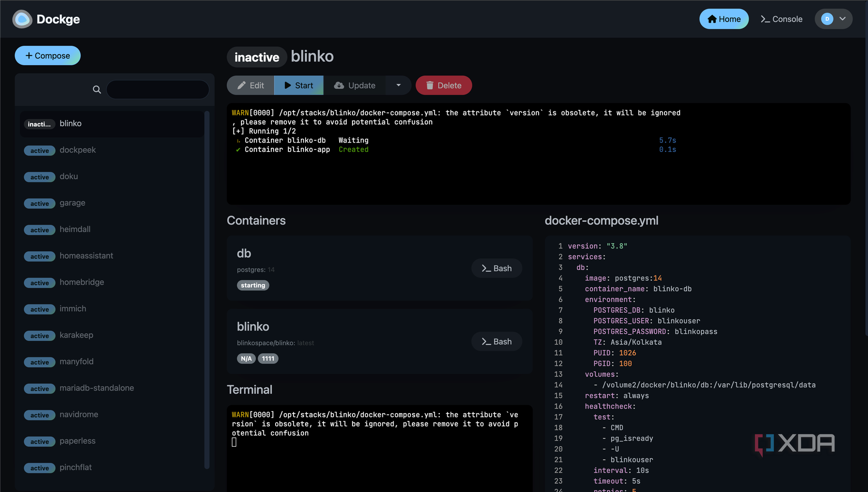This screenshot has height=492, width=868.
Task: Update the blinko stack images
Action: pos(355,85)
